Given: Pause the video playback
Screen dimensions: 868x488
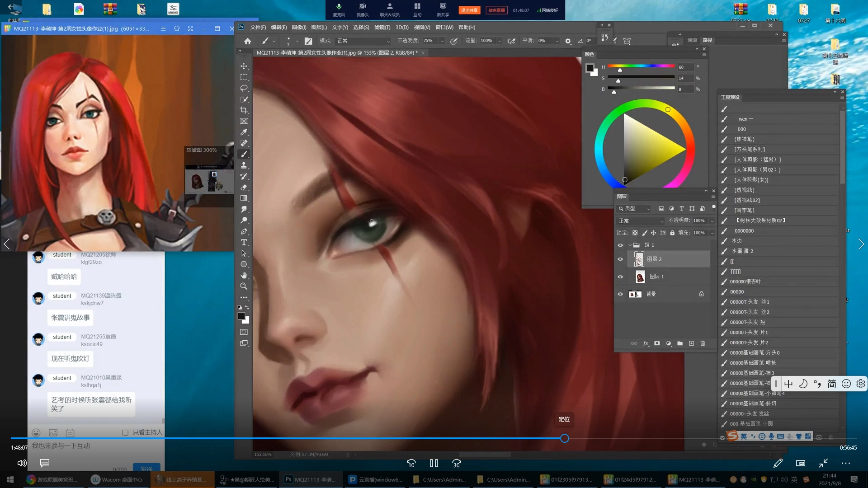Looking at the screenshot, I should [x=434, y=463].
